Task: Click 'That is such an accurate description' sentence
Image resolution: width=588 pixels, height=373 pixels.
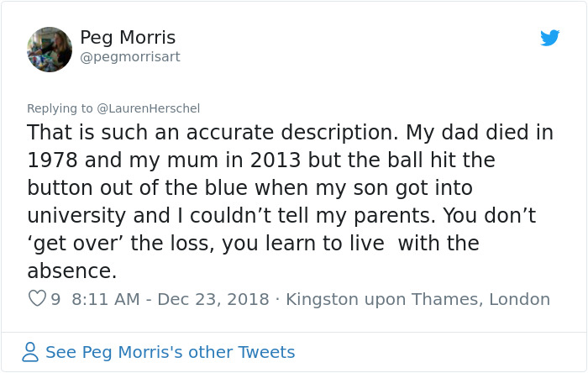Action: click(x=213, y=133)
